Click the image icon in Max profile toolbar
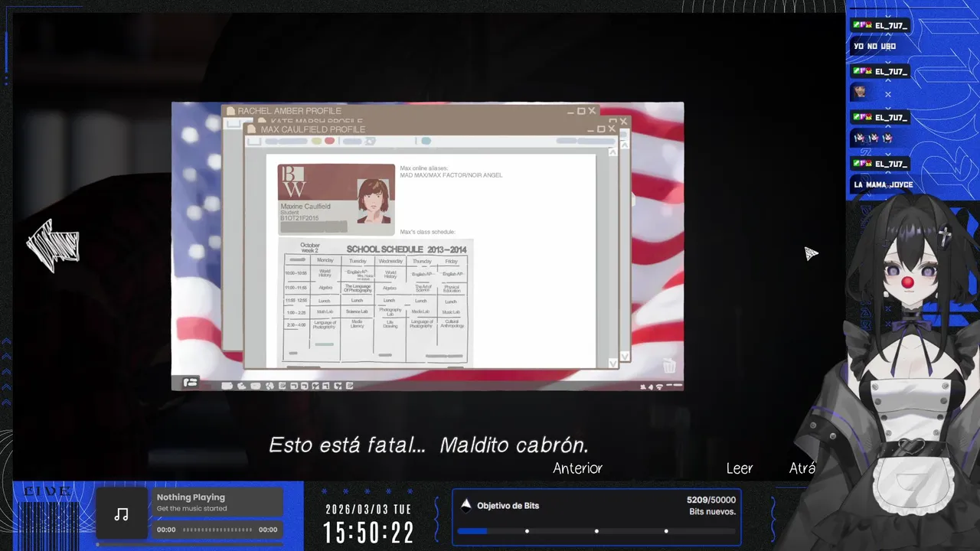 click(371, 141)
